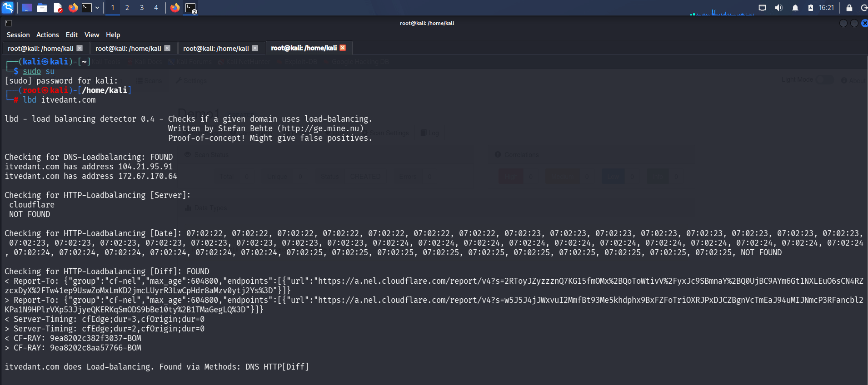The height and width of the screenshot is (385, 868).
Task: Expand the terminal launcher dropdown arrow
Action: pos(97,8)
